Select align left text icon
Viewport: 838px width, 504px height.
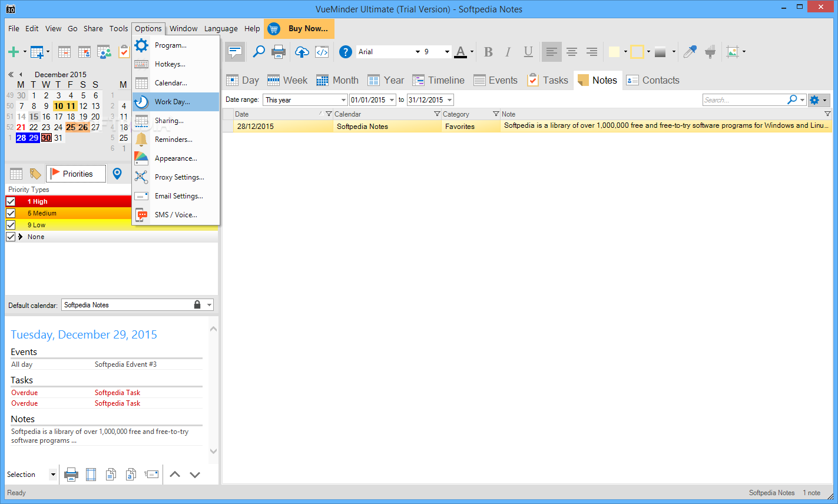click(x=551, y=52)
